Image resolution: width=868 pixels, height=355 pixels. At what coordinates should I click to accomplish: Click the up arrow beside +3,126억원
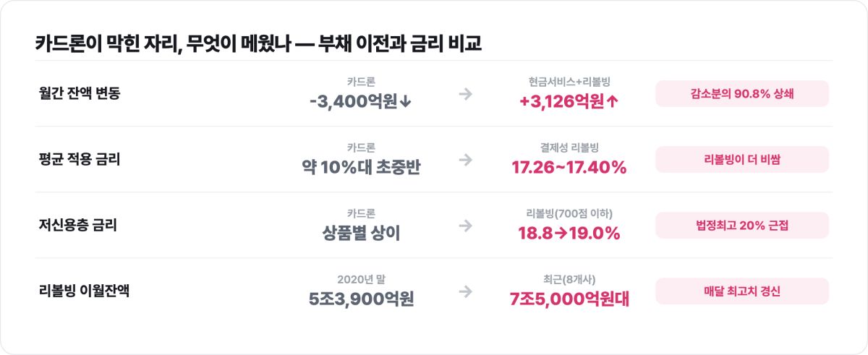coord(613,103)
